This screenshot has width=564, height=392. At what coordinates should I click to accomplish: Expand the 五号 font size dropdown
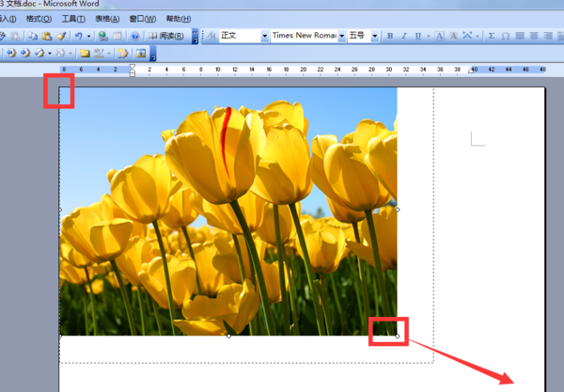375,36
